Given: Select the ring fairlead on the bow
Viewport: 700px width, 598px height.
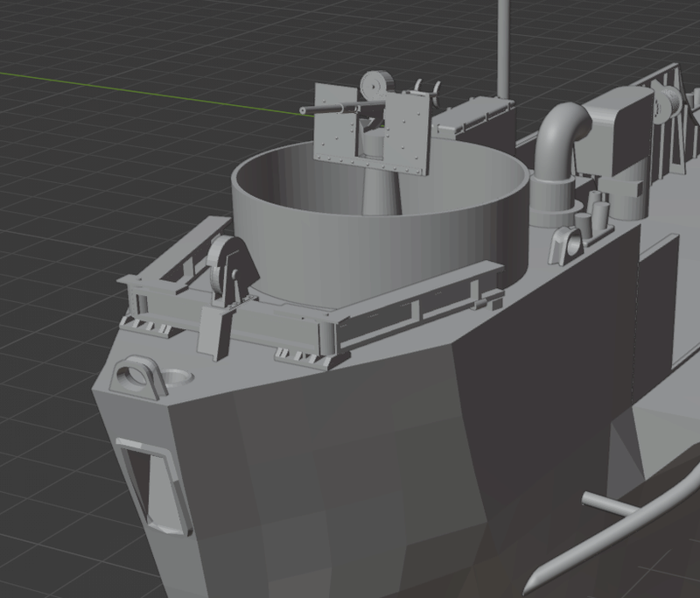Looking at the screenshot, I should (x=137, y=378).
